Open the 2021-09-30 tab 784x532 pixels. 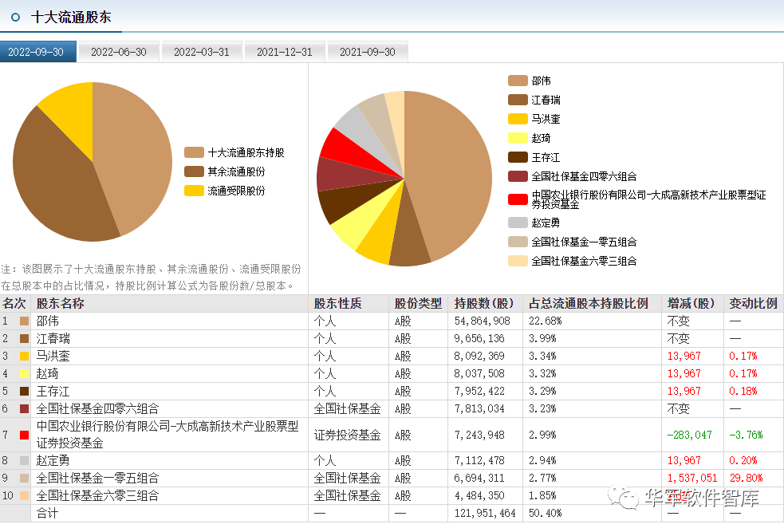pos(368,52)
